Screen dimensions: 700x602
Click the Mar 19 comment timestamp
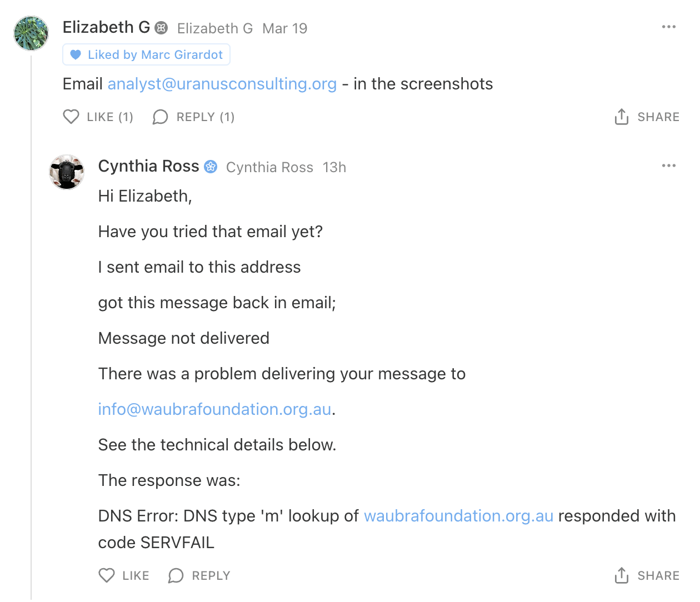284,28
